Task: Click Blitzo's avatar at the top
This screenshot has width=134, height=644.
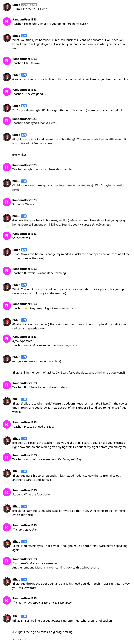Action: pos(7,7)
